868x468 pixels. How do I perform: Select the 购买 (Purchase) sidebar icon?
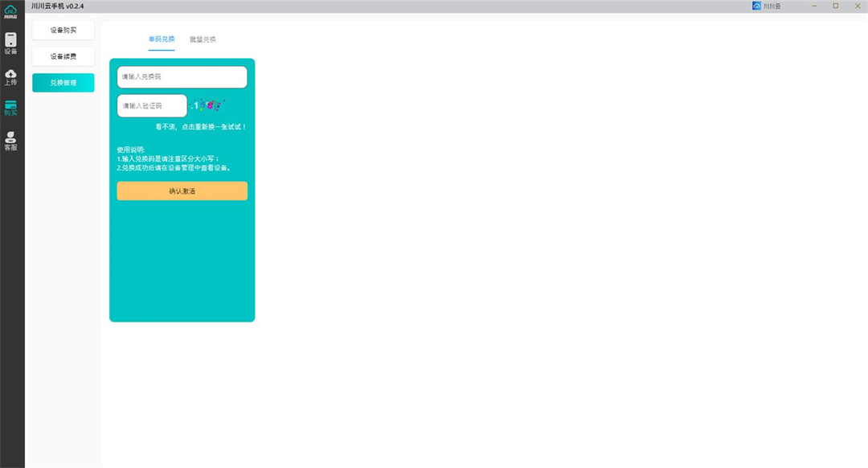[10, 109]
